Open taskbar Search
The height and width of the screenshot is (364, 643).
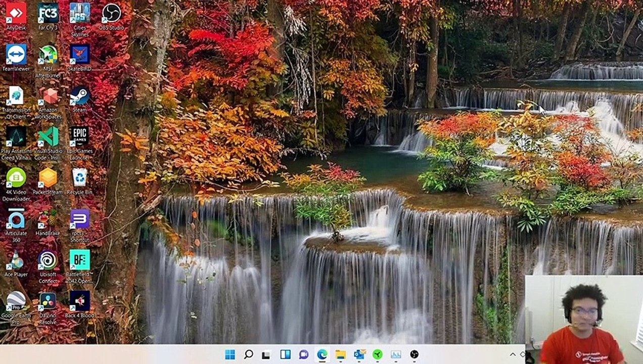click(x=248, y=354)
